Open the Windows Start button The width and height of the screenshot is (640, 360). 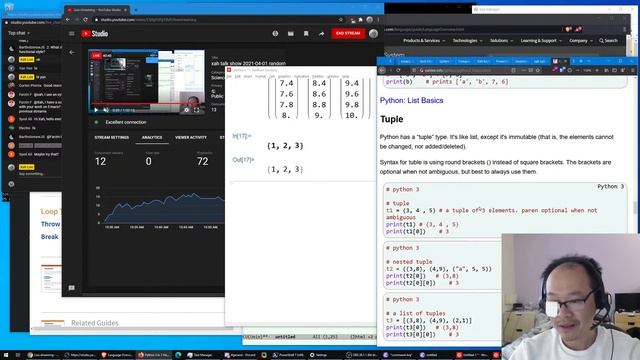[x=6, y=355]
